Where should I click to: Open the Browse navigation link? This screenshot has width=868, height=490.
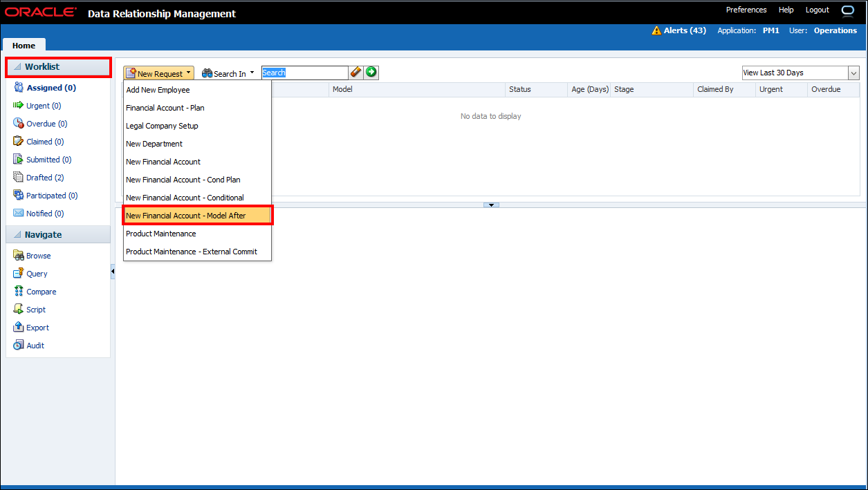click(x=39, y=256)
